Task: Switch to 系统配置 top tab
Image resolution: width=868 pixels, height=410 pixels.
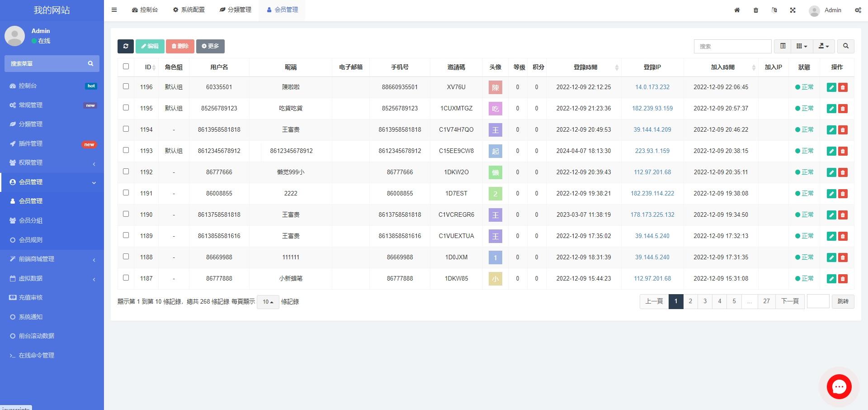Action: click(x=189, y=10)
